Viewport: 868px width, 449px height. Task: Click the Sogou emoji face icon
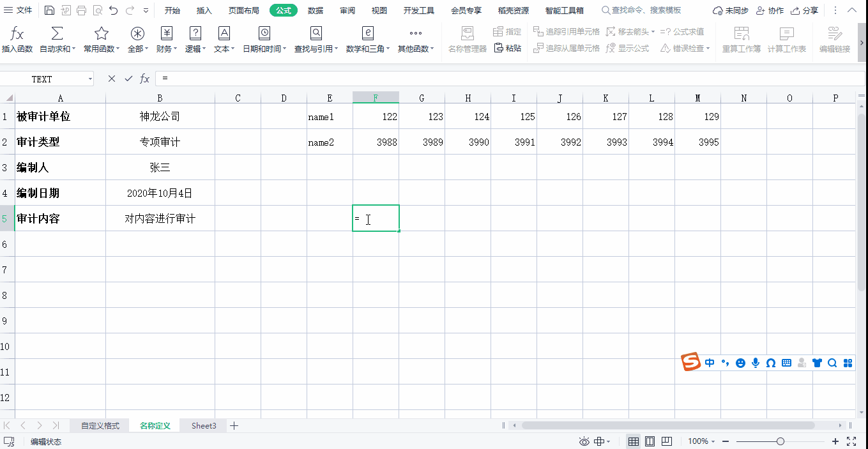pos(740,363)
